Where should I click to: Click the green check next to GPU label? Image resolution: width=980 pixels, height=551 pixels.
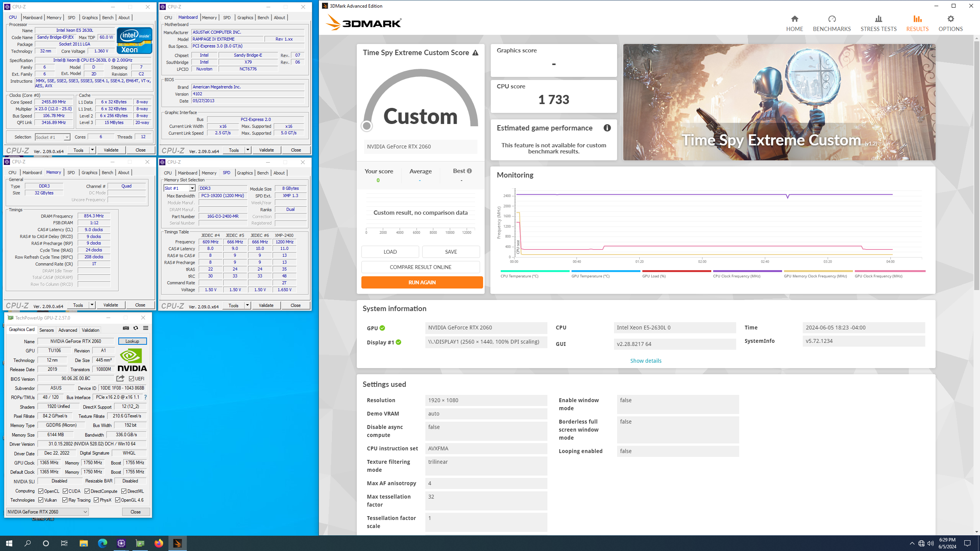click(382, 328)
